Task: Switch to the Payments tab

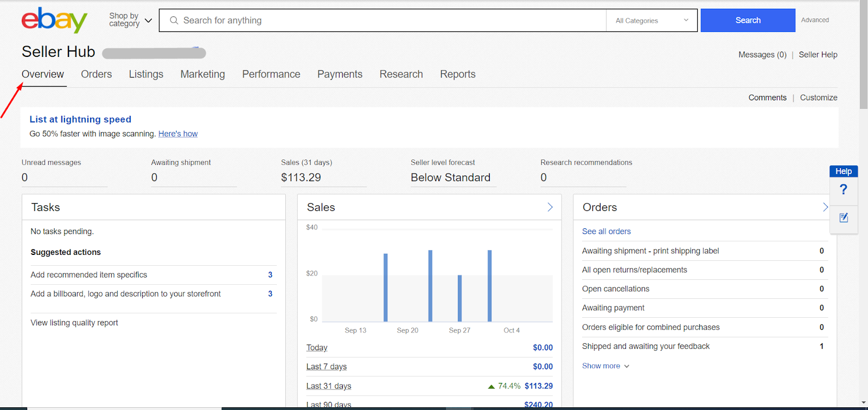Action: point(340,74)
